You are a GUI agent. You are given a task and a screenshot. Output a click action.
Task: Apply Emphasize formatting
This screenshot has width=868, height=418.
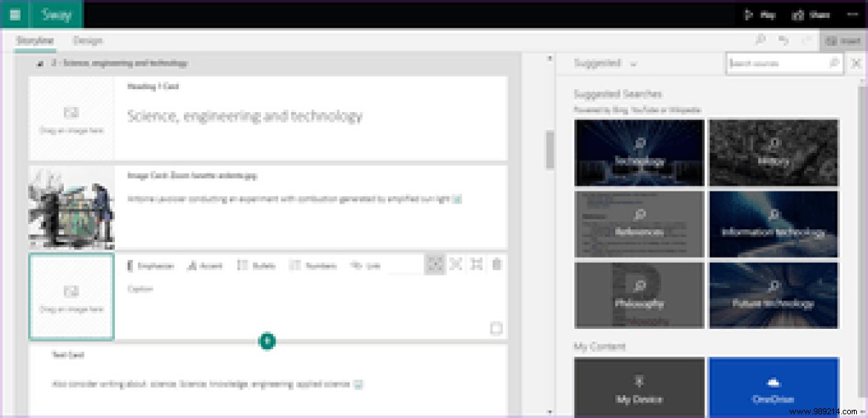pos(151,266)
